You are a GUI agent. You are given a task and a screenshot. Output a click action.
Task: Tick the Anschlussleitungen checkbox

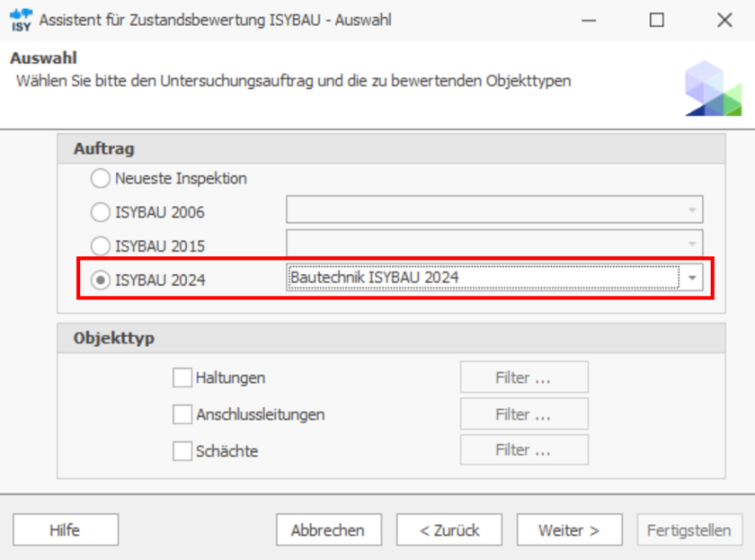(x=182, y=414)
